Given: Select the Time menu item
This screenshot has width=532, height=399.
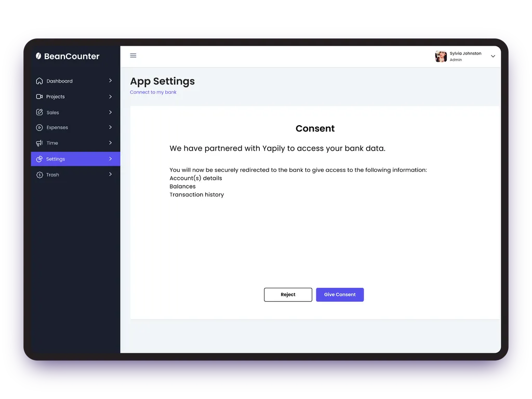Looking at the screenshot, I should [52, 143].
